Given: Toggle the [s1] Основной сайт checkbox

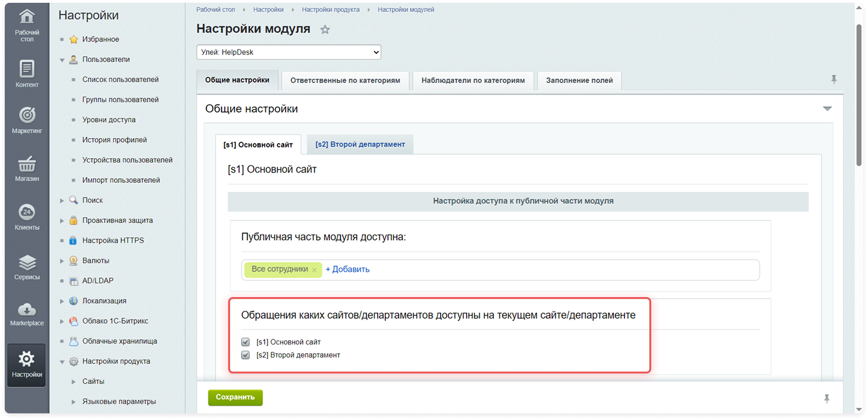Looking at the screenshot, I should [x=246, y=342].
